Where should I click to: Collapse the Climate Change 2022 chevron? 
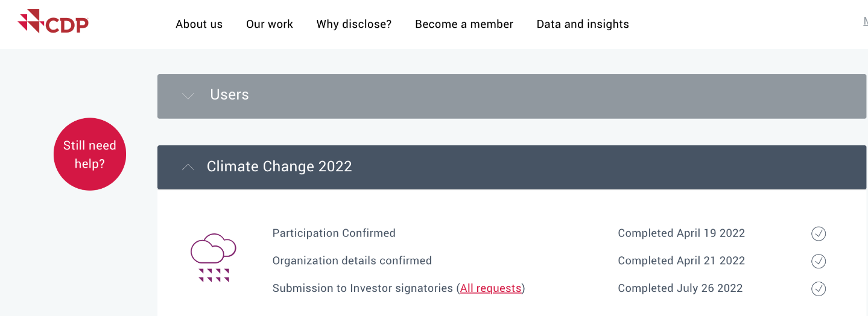click(188, 167)
